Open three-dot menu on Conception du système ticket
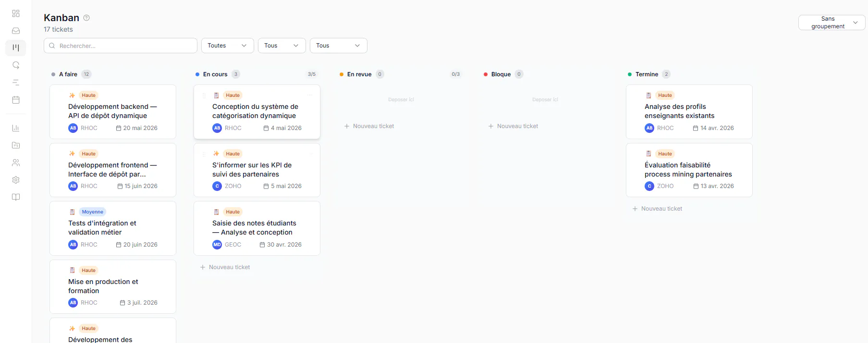 click(310, 95)
